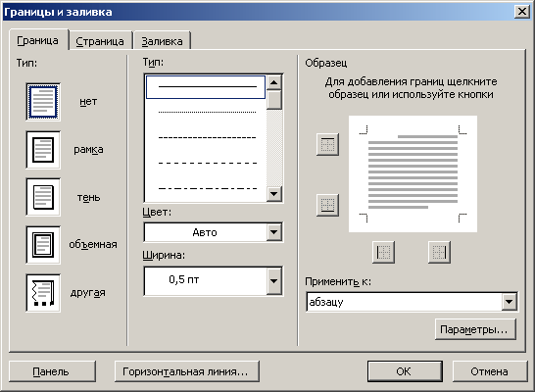Click the 'нет' label text
Image resolution: width=535 pixels, height=392 pixels.
click(x=88, y=102)
